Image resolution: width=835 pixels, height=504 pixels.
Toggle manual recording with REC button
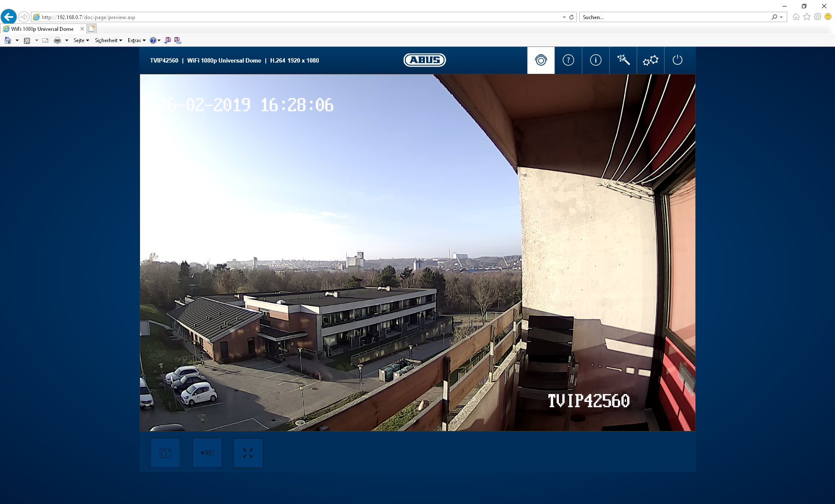(207, 453)
